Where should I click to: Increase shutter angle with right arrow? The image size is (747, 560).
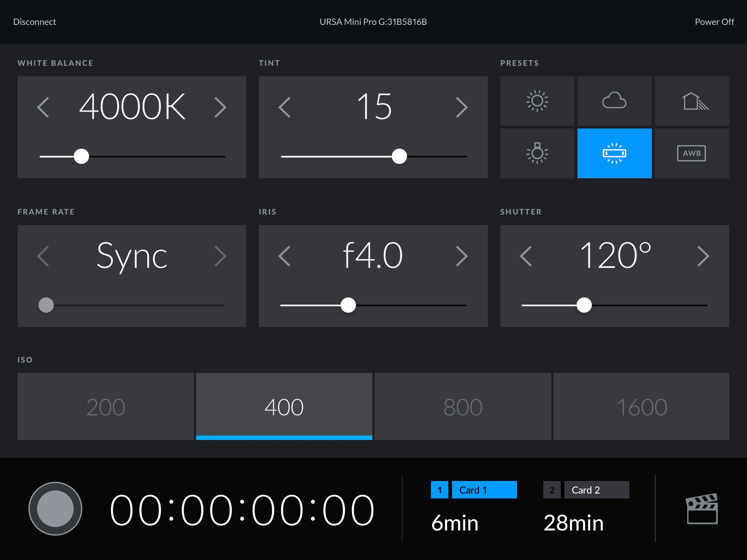point(703,256)
